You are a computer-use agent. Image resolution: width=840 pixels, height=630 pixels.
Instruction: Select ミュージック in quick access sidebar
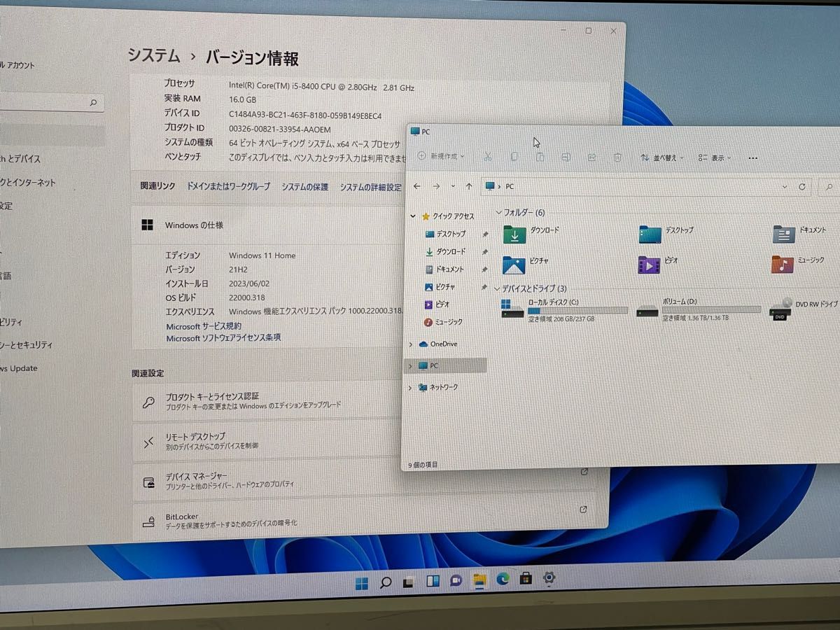coord(444,322)
